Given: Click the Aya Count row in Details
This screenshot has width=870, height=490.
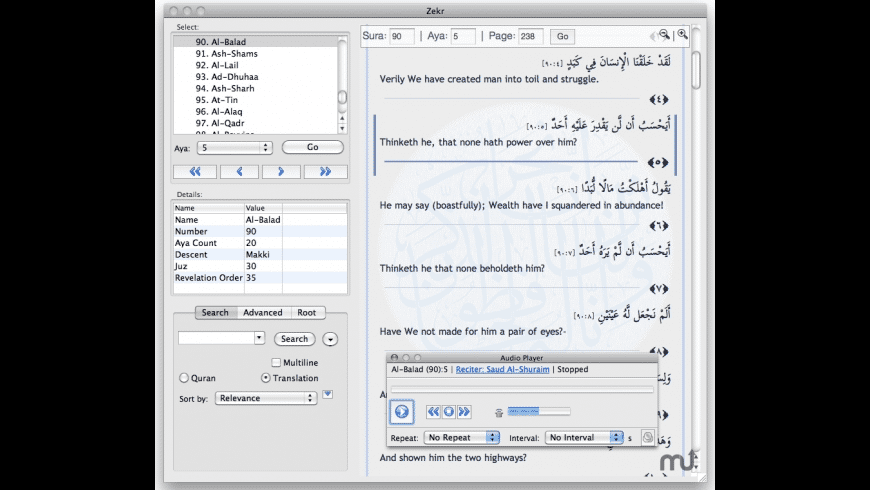Looking at the screenshot, I should [260, 243].
